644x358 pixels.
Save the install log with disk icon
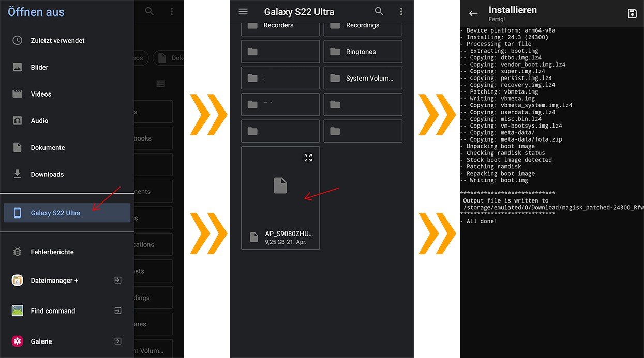tap(632, 13)
